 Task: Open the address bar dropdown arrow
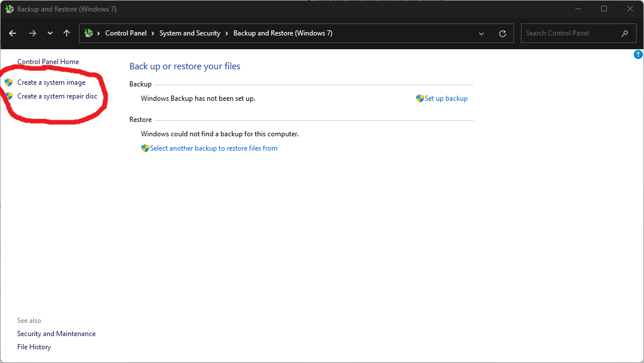coord(481,33)
